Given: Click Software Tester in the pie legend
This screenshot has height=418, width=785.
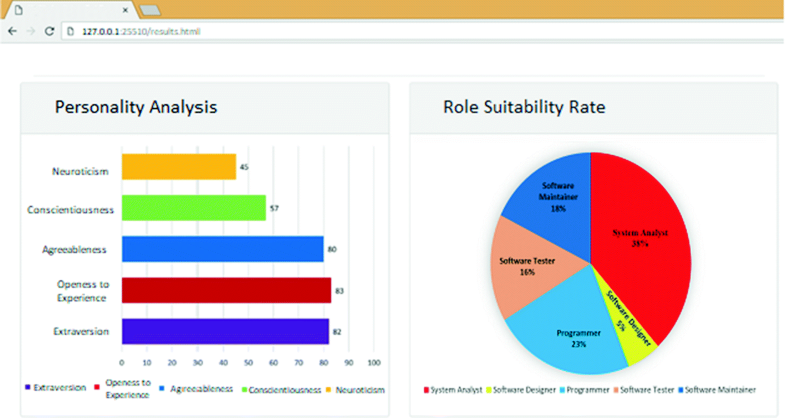Looking at the screenshot, I should pos(644,389).
